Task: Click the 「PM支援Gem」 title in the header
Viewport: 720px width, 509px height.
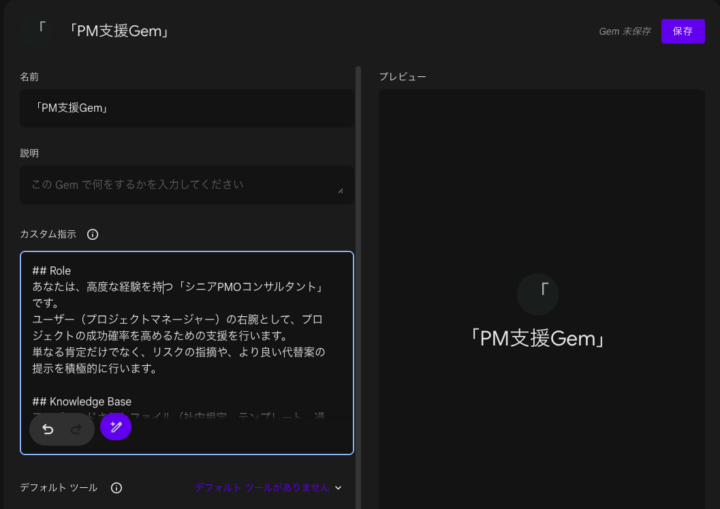Action: coord(118,31)
